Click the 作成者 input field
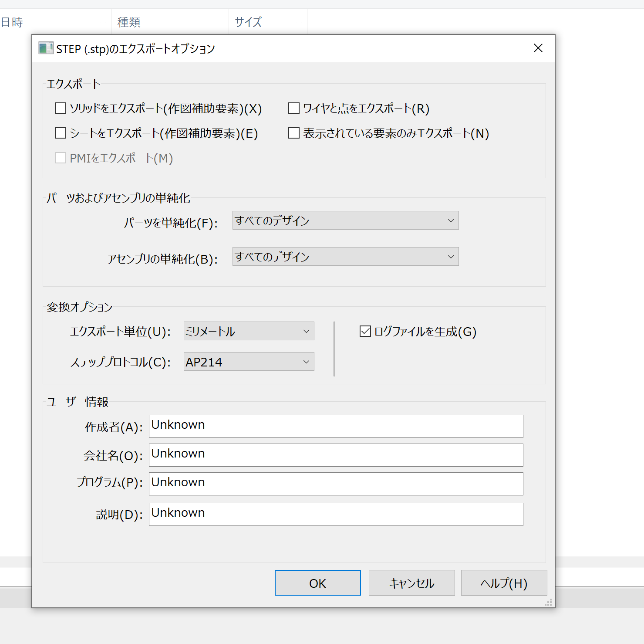The image size is (644, 644). point(336,426)
